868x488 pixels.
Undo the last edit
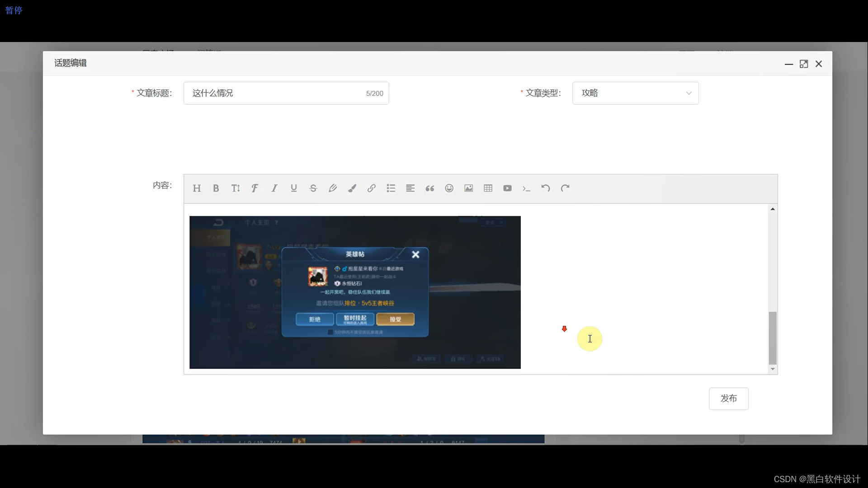(x=546, y=188)
